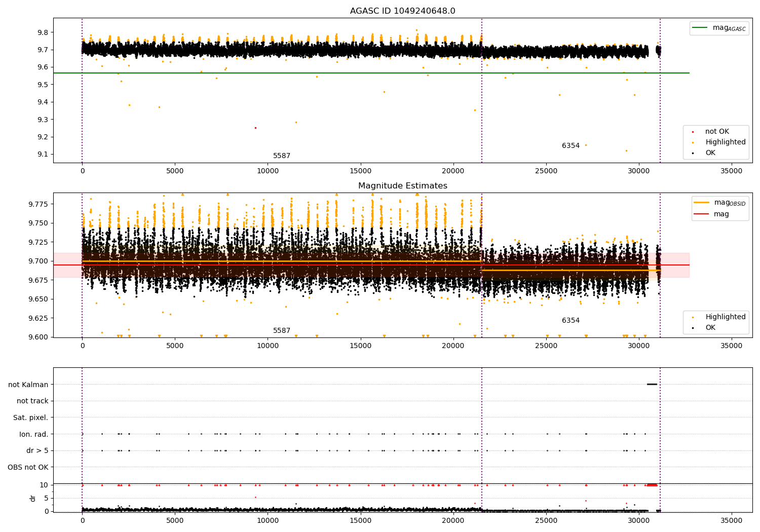
Task: Click the red 'mag' legend line in middle plot
Action: tap(702, 214)
